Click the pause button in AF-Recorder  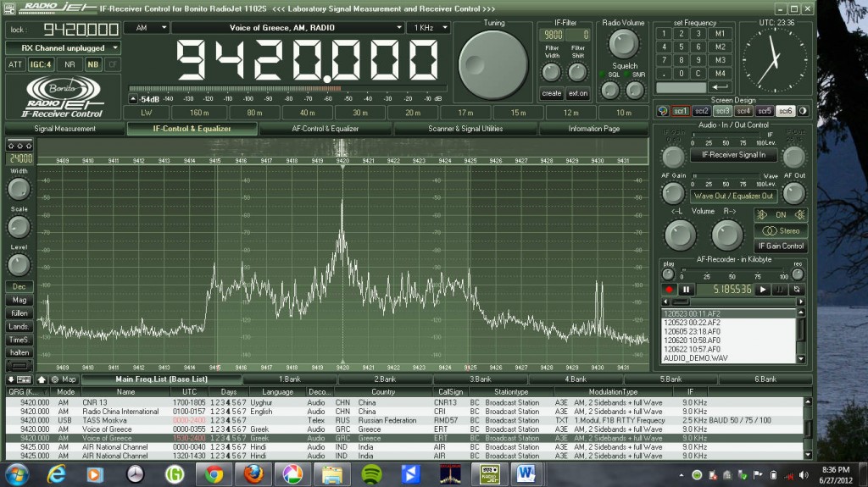(x=686, y=290)
